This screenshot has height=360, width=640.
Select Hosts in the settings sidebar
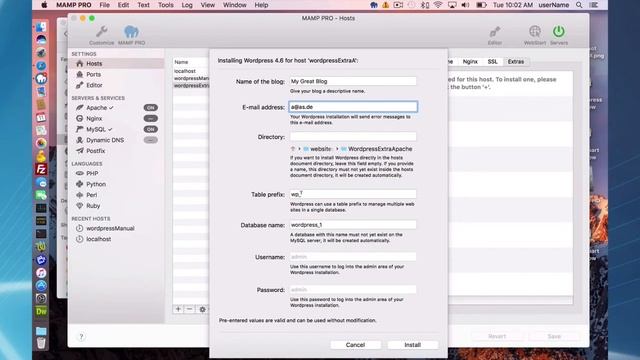tap(116, 64)
